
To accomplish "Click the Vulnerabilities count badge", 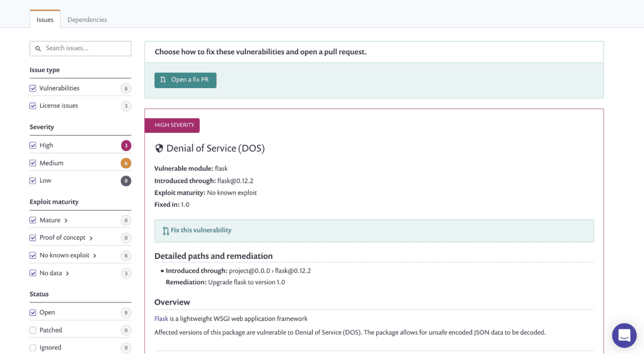I will [x=126, y=89].
